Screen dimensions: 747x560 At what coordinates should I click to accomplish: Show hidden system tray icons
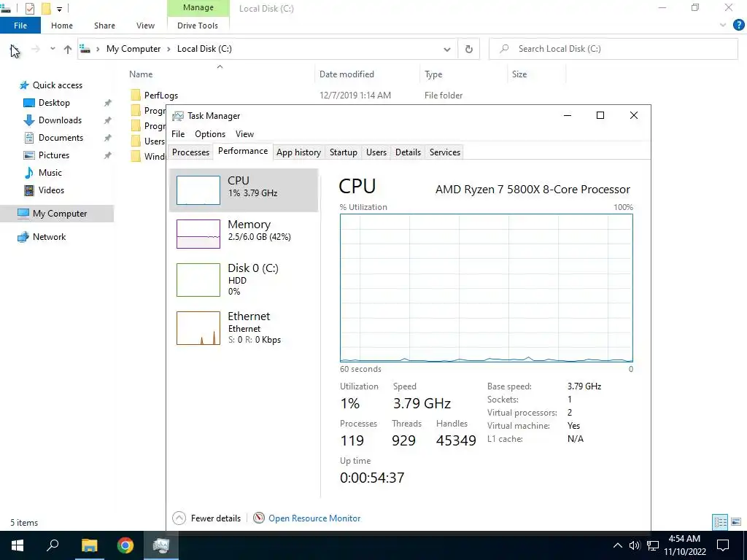tap(617, 545)
